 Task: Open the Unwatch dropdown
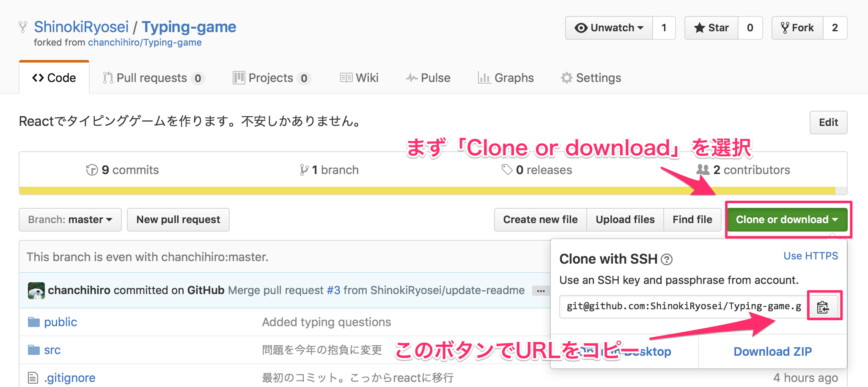point(609,28)
